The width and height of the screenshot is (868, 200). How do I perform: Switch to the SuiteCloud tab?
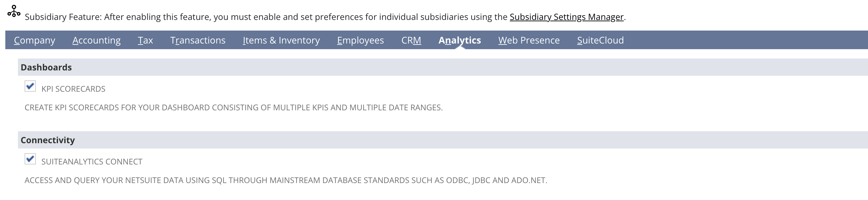tap(600, 40)
